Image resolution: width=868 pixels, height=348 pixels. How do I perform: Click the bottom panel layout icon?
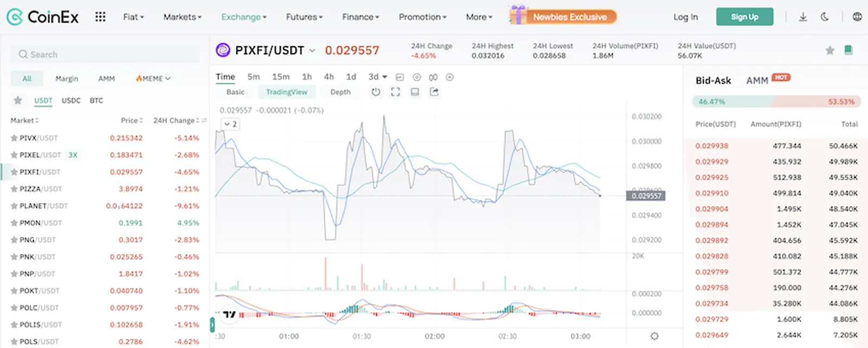coord(415,92)
